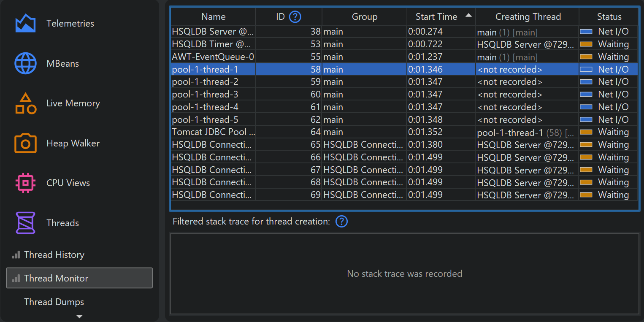
Task: Select the pool-1-thread-5 row
Action: pos(205,120)
